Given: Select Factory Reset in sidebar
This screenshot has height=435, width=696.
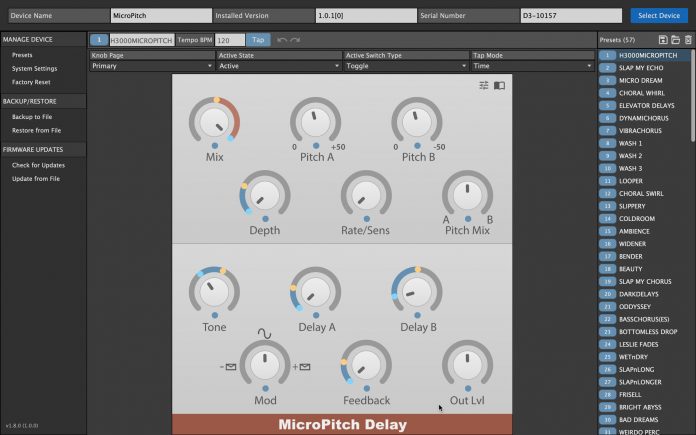Looking at the screenshot, I should (31, 81).
